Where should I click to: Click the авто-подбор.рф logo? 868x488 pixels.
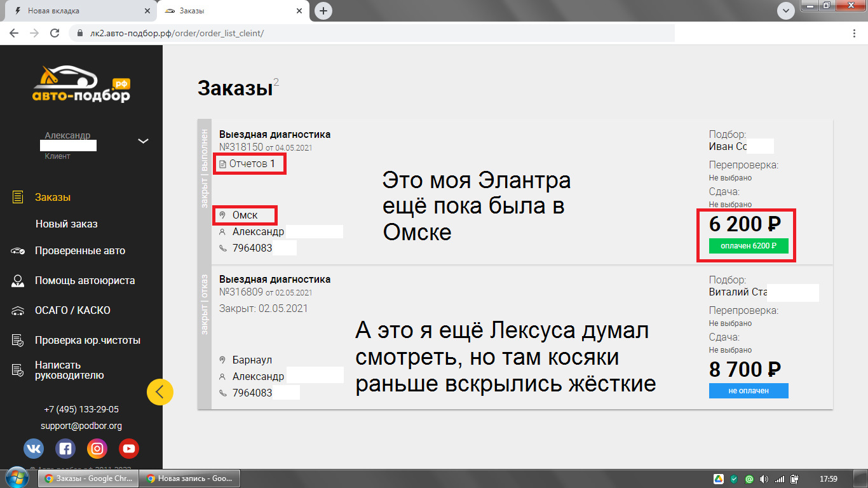point(81,84)
